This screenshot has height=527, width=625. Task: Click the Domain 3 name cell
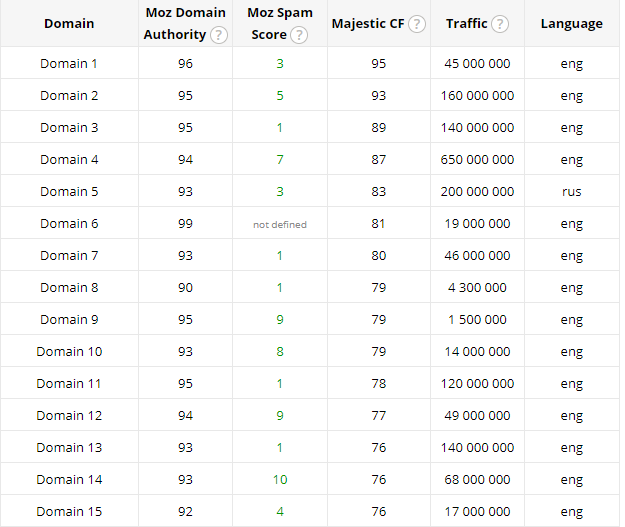click(x=69, y=127)
